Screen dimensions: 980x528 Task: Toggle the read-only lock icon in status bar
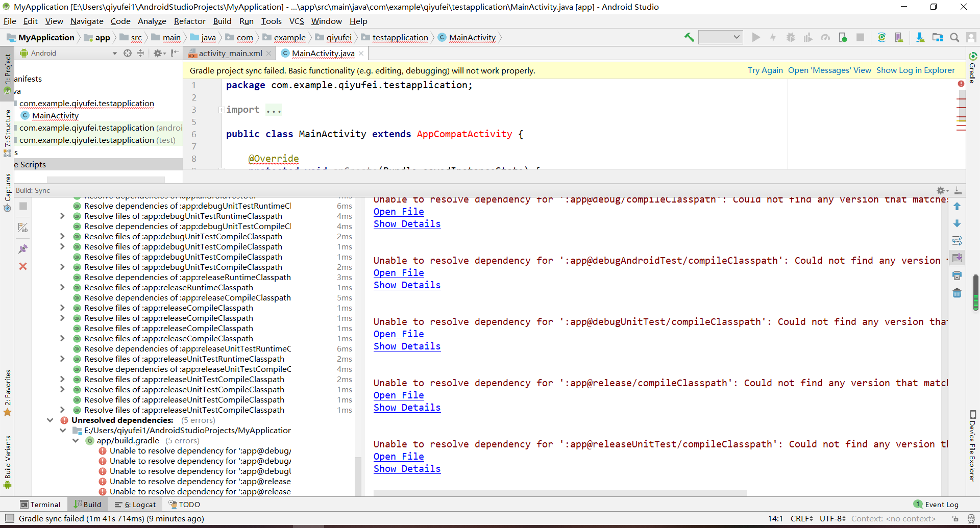[x=955, y=518]
